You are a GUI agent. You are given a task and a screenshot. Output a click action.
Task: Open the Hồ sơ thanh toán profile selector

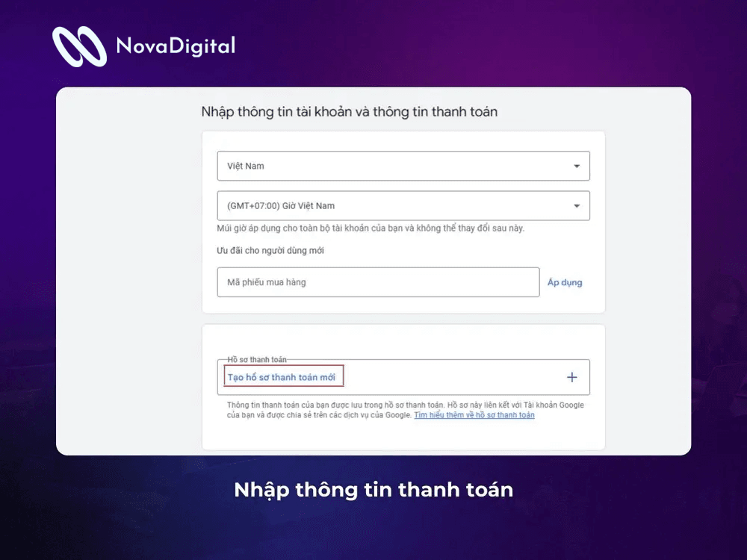coord(403,377)
